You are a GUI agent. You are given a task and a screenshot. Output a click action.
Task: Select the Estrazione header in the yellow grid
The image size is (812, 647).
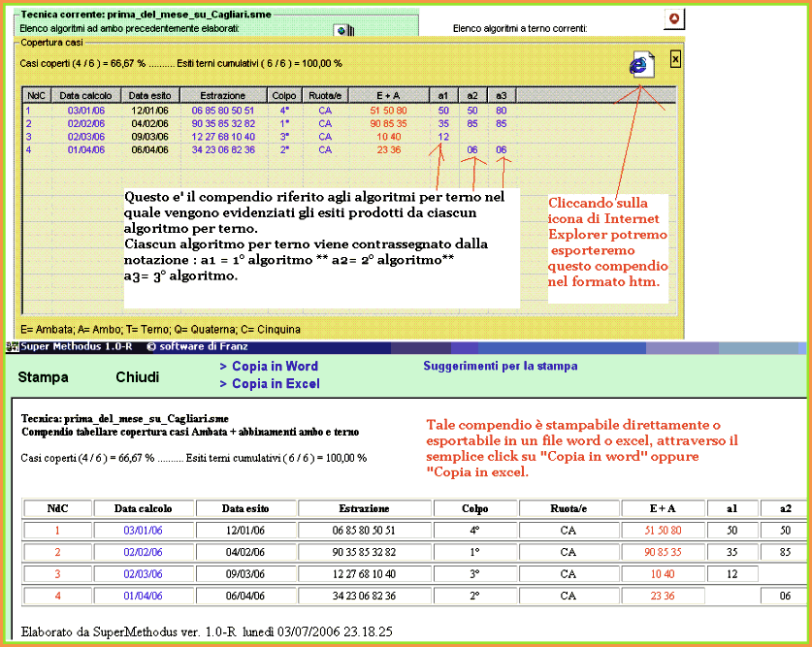pos(223,95)
